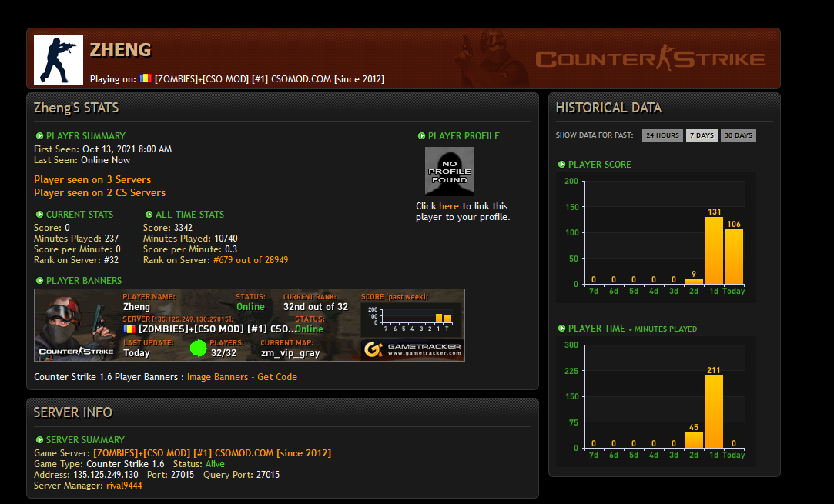
Task: Click the Zheng player avatar icon
Action: [59, 59]
